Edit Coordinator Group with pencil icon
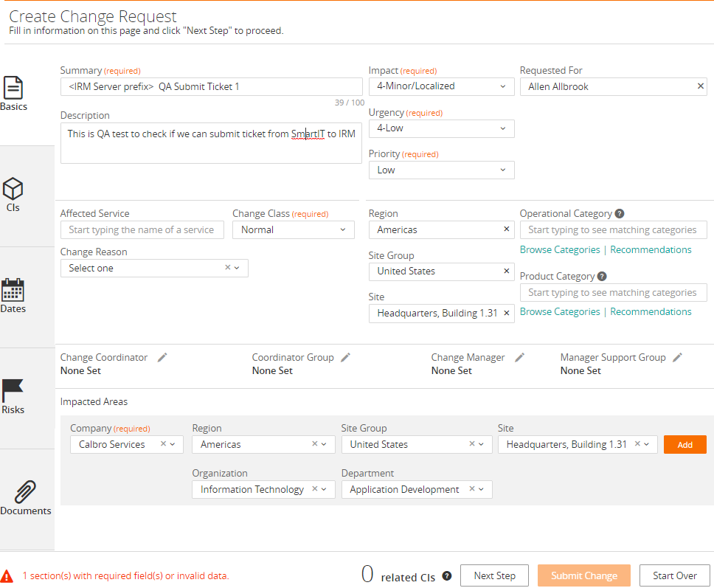The image size is (714, 588). [346, 358]
